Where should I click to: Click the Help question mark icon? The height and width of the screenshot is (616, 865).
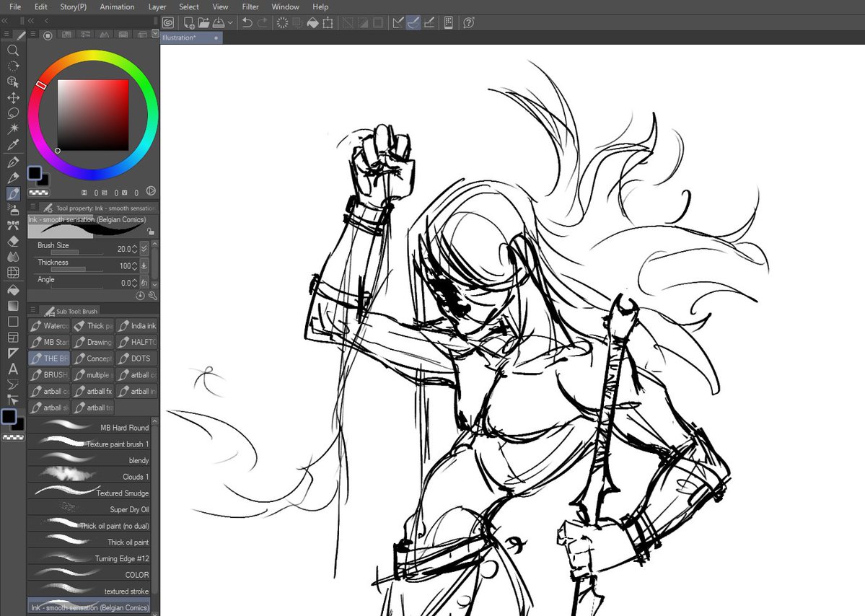[x=468, y=23]
